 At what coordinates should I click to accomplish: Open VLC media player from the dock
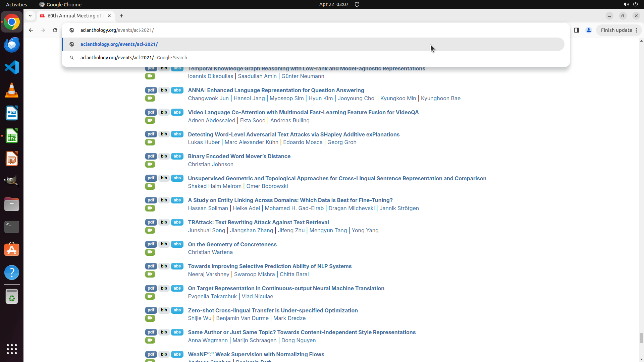tap(12, 90)
